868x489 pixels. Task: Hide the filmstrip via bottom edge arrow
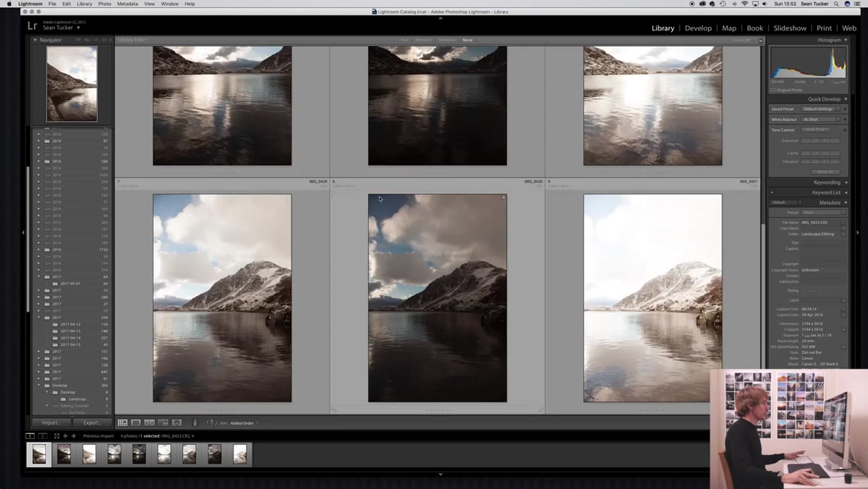[x=441, y=475]
